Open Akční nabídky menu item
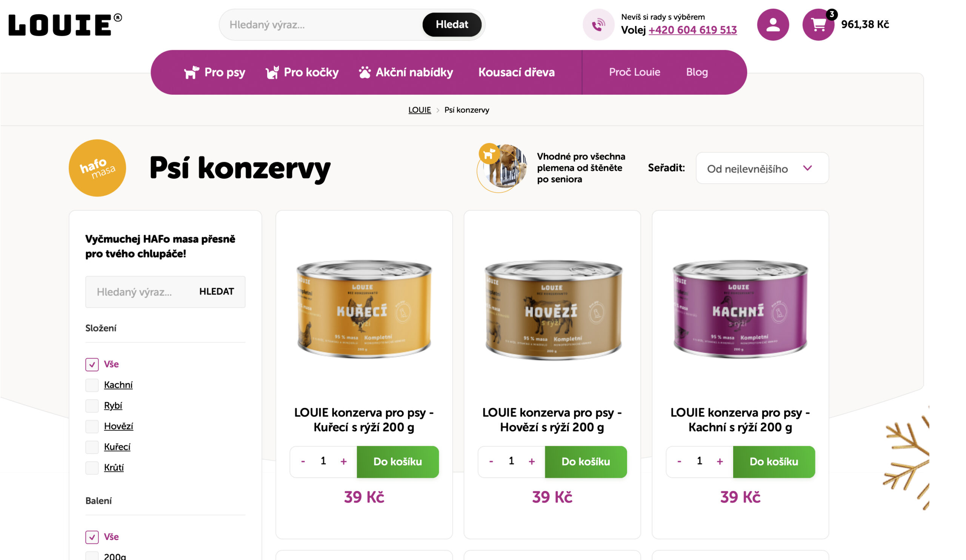 tap(406, 72)
